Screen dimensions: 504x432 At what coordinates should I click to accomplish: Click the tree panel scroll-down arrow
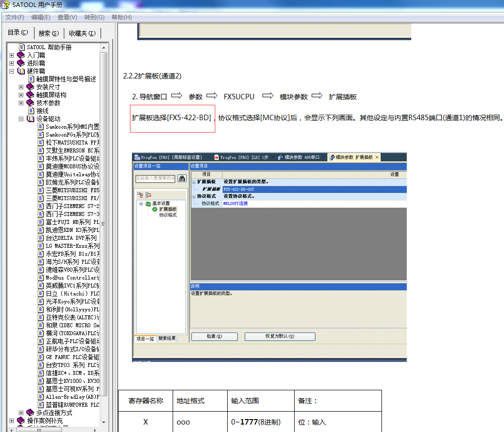(x=104, y=428)
